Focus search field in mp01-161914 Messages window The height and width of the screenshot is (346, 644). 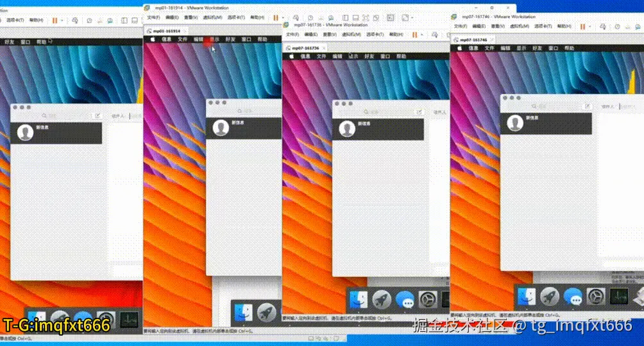tap(245, 111)
